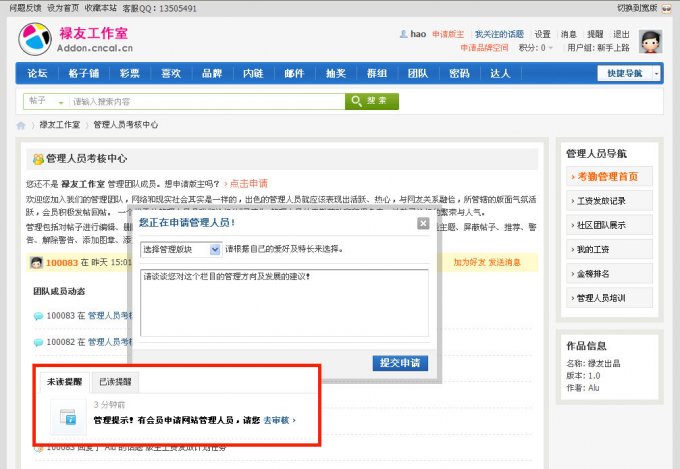Open the 团队 nav item

click(418, 73)
